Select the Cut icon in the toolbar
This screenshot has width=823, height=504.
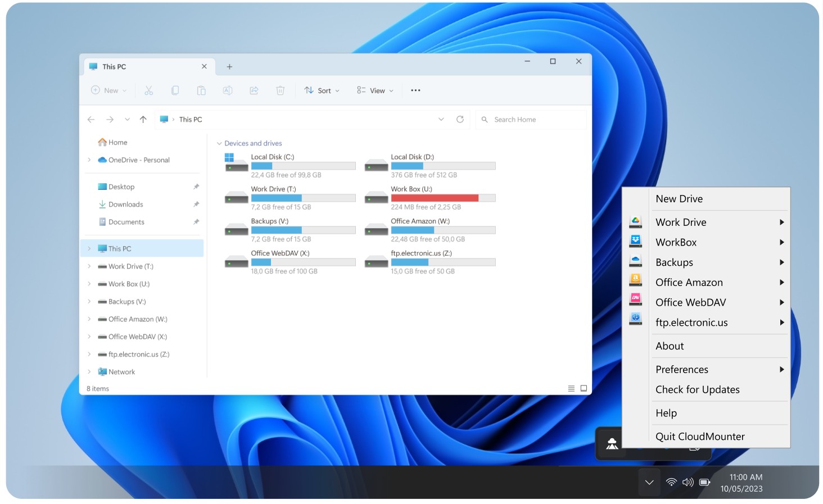(149, 90)
